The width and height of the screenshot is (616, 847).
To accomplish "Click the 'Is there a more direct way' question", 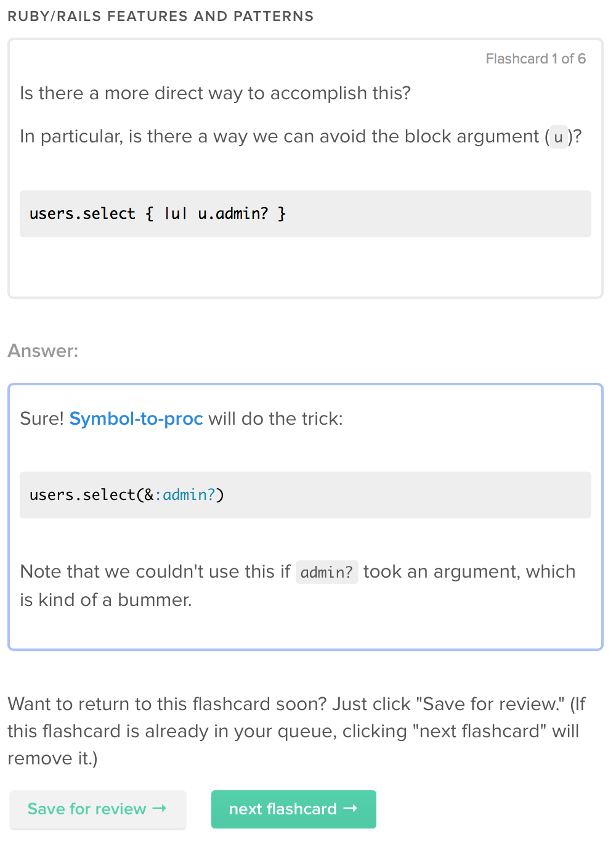I will [215, 93].
